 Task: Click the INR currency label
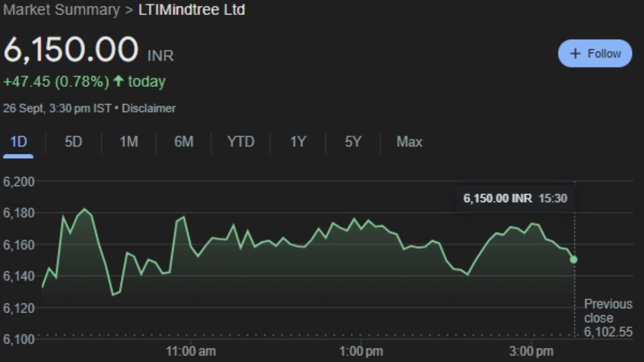160,56
